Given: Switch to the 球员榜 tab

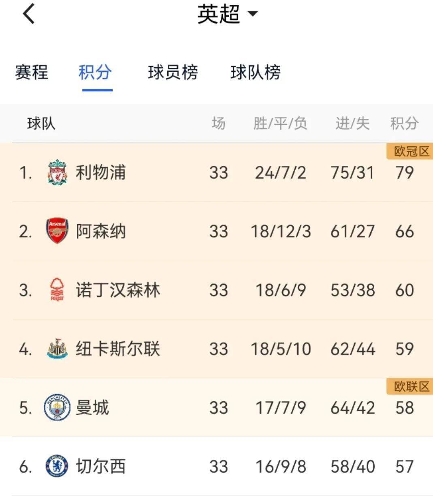Looking at the screenshot, I should click(173, 73).
